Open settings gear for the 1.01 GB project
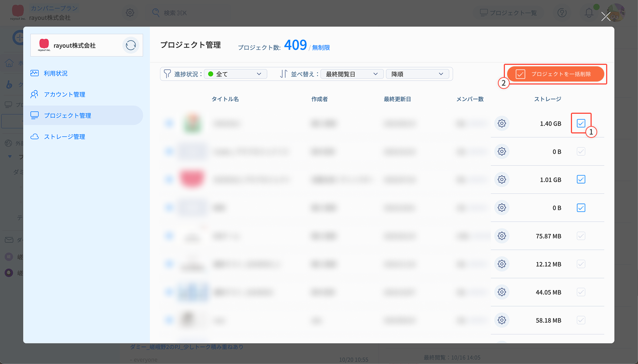The image size is (638, 364). 502,180
